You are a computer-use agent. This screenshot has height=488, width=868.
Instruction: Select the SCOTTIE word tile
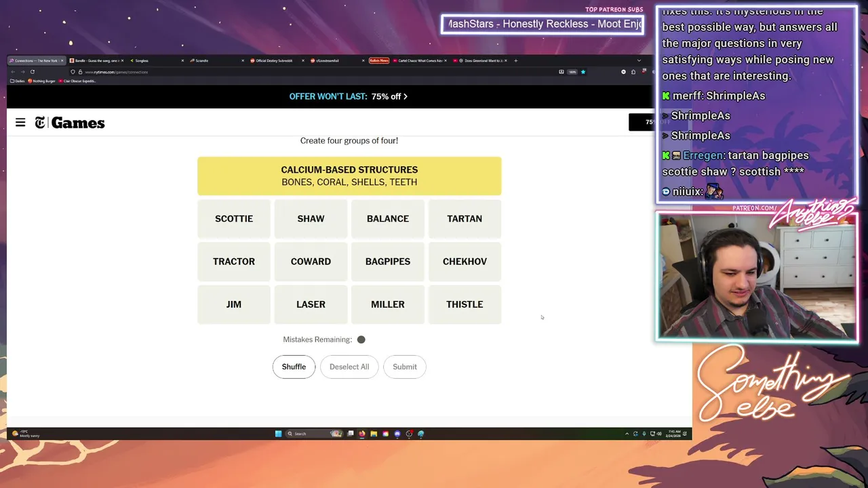tap(234, 219)
